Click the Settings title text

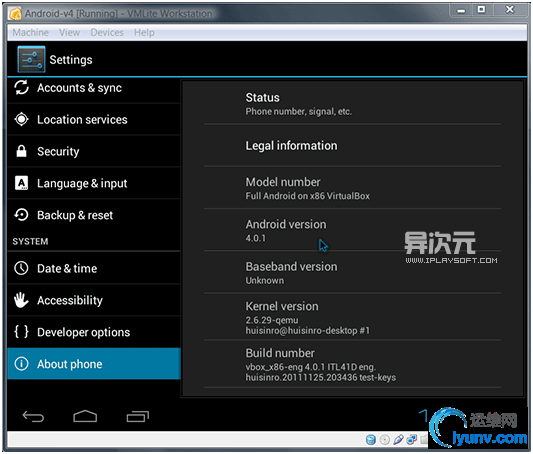[71, 60]
